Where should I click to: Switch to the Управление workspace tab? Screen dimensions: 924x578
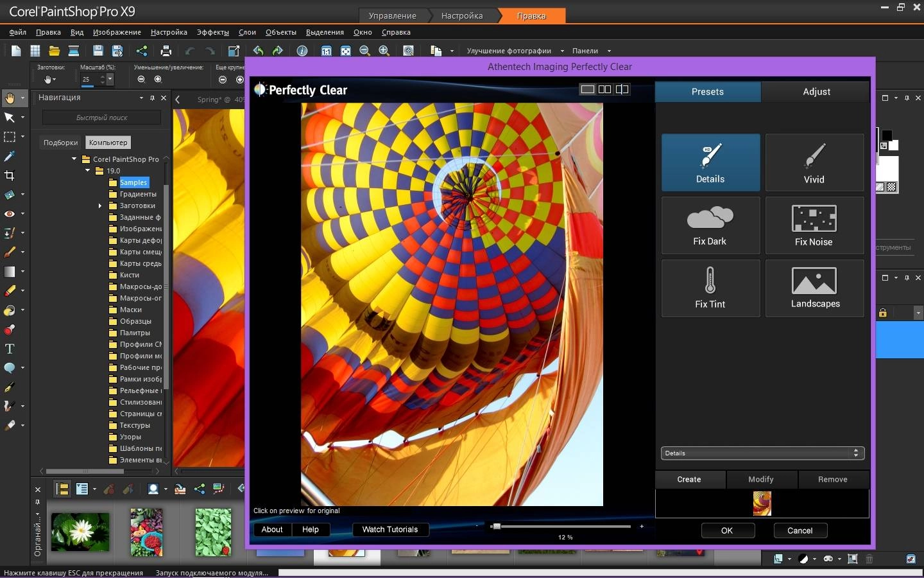point(393,15)
